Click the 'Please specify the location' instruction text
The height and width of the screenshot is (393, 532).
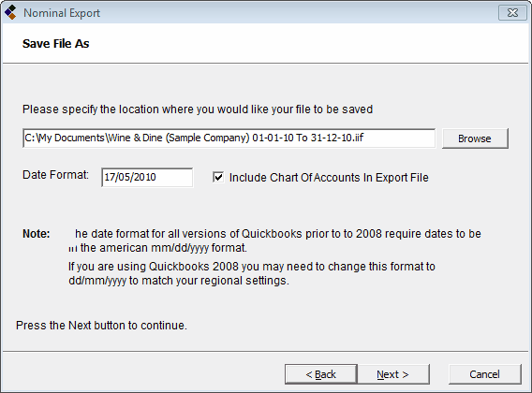[x=198, y=109]
